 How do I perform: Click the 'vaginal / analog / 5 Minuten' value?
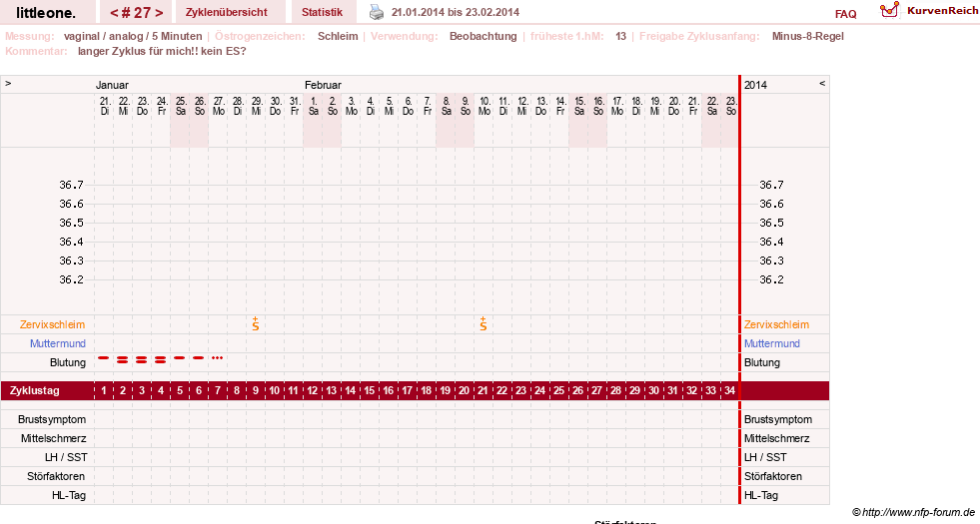click(133, 36)
